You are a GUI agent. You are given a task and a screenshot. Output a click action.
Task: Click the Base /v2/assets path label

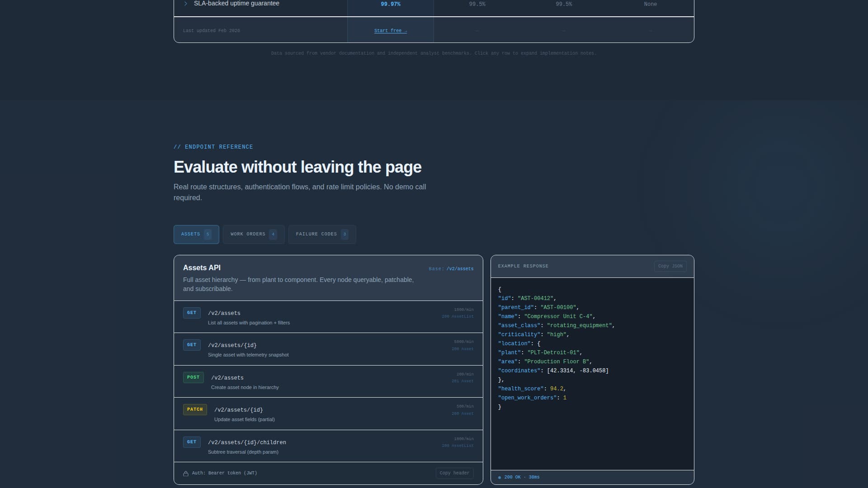(x=451, y=269)
